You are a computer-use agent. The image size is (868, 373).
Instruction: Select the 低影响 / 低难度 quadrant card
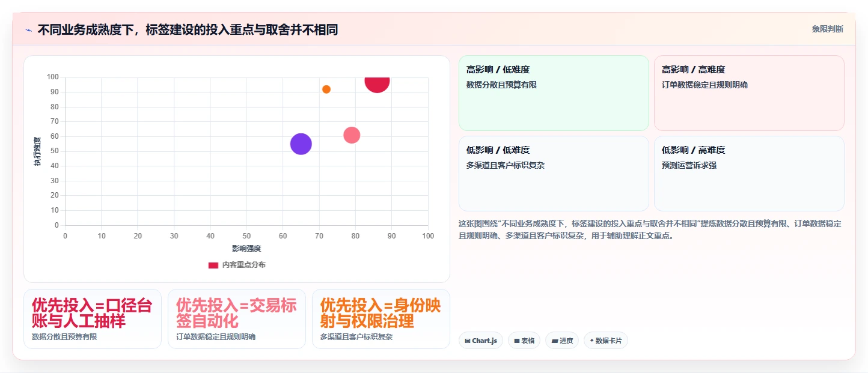pyautogui.click(x=554, y=174)
